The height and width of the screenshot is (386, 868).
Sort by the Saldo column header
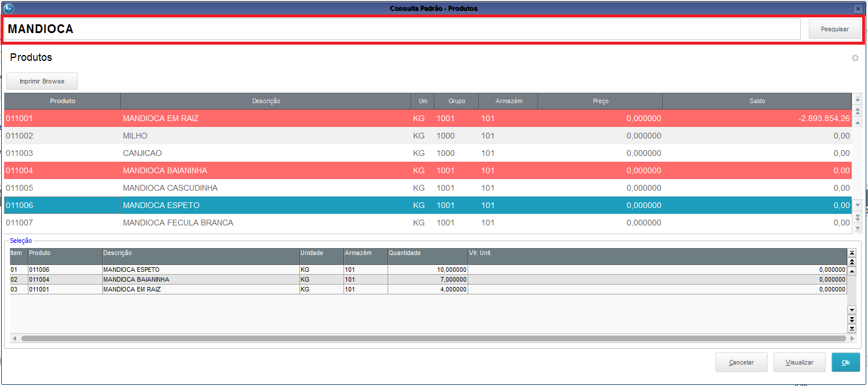[757, 101]
